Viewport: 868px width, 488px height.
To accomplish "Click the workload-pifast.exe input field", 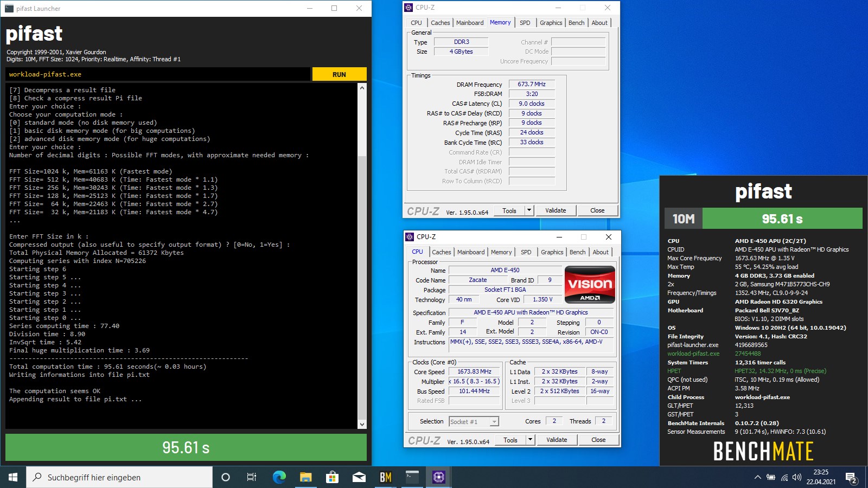I will pos(158,74).
